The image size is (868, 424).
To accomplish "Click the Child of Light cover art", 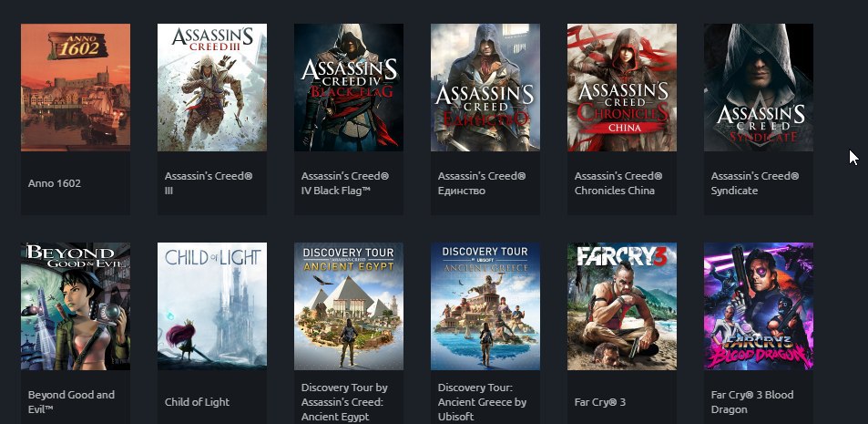I will [x=212, y=306].
